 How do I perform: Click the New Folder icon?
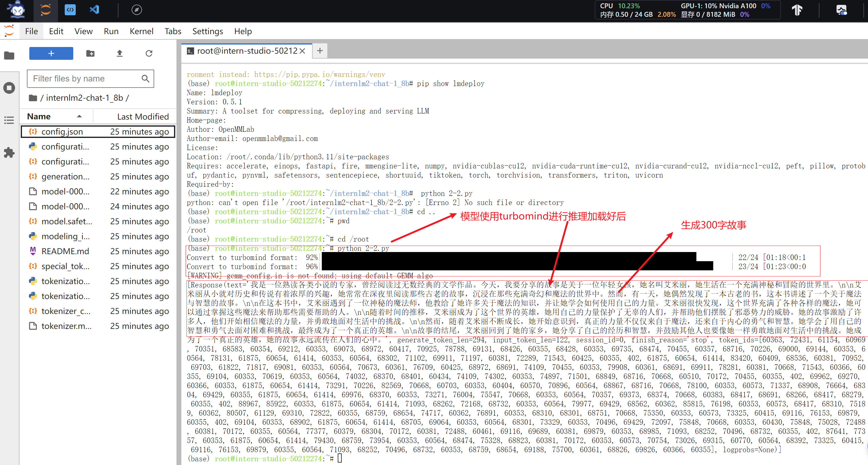[90, 53]
